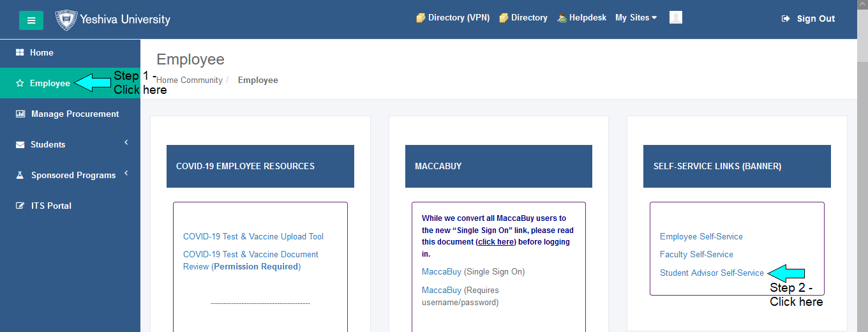Viewport: 868px width, 332px height.
Task: Click the 'click here' document link
Action: (496, 242)
